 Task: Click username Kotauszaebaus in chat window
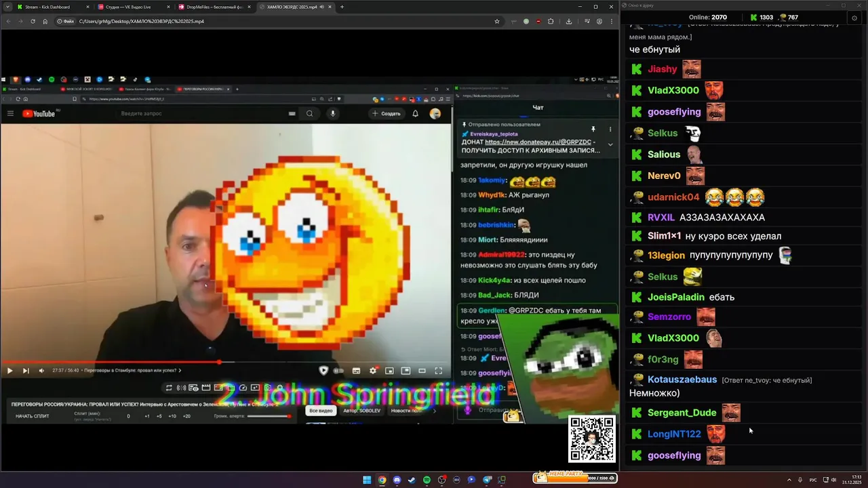click(x=682, y=380)
